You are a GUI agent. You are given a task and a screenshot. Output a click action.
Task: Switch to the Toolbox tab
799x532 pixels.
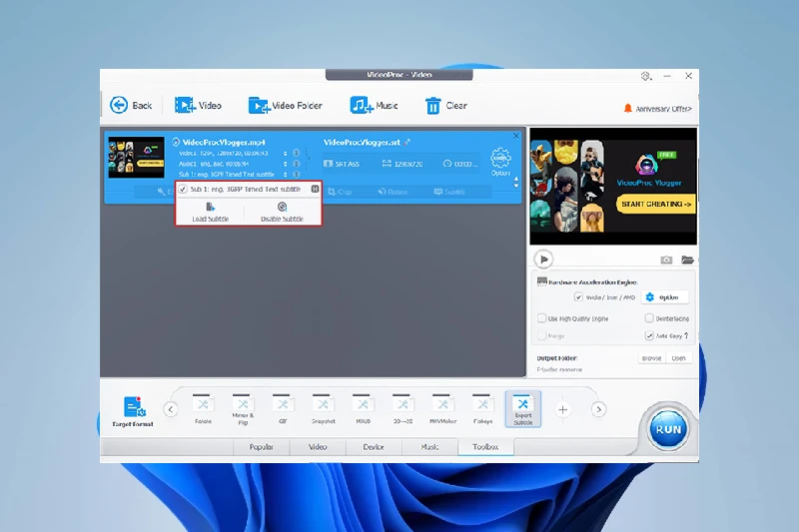point(485,447)
